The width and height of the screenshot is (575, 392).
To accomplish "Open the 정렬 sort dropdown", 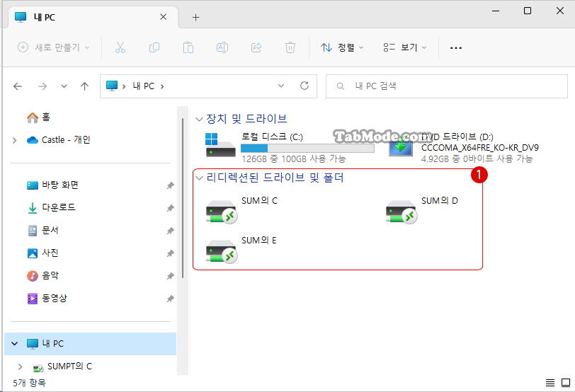I will 342,47.
